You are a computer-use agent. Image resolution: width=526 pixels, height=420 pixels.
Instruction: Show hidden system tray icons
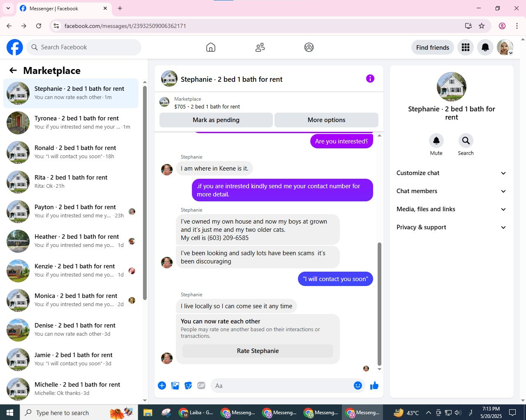(428, 413)
